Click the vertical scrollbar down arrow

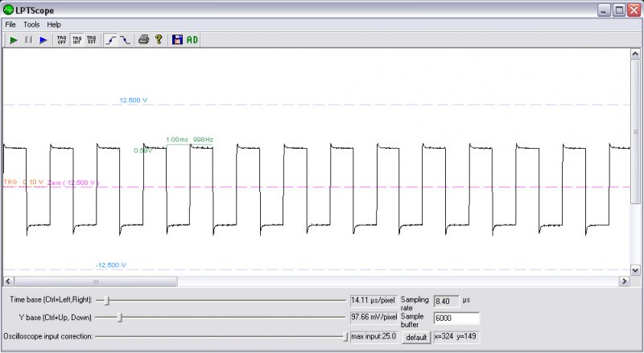coord(635,270)
